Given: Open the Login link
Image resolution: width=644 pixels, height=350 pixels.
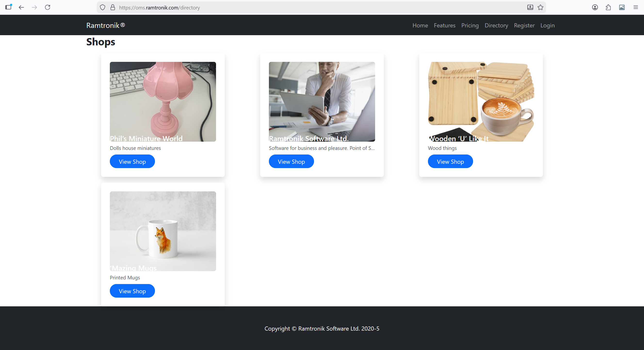Looking at the screenshot, I should 547,25.
